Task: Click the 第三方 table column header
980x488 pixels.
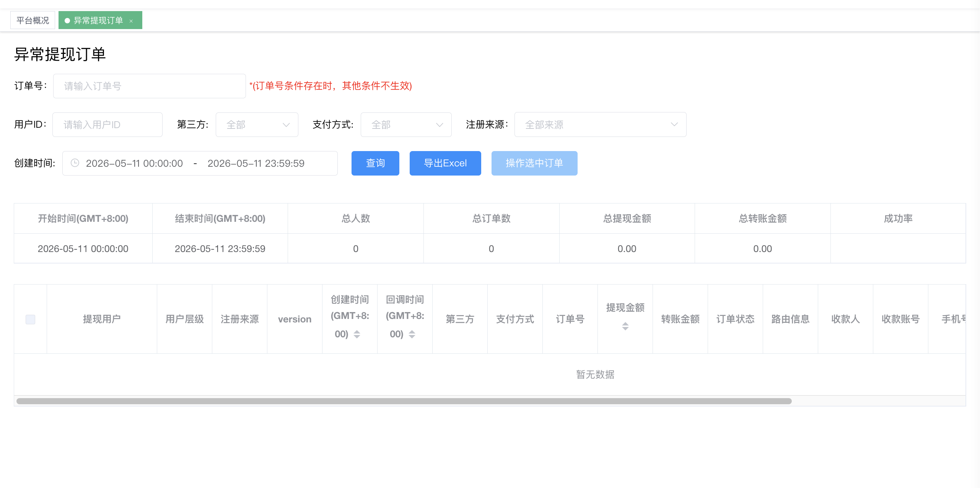Action: point(460,319)
